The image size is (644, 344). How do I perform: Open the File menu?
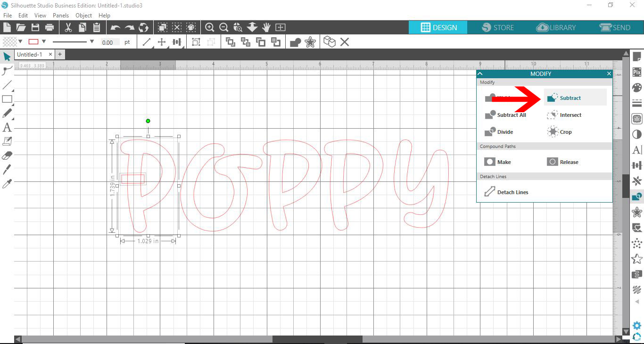(x=7, y=16)
